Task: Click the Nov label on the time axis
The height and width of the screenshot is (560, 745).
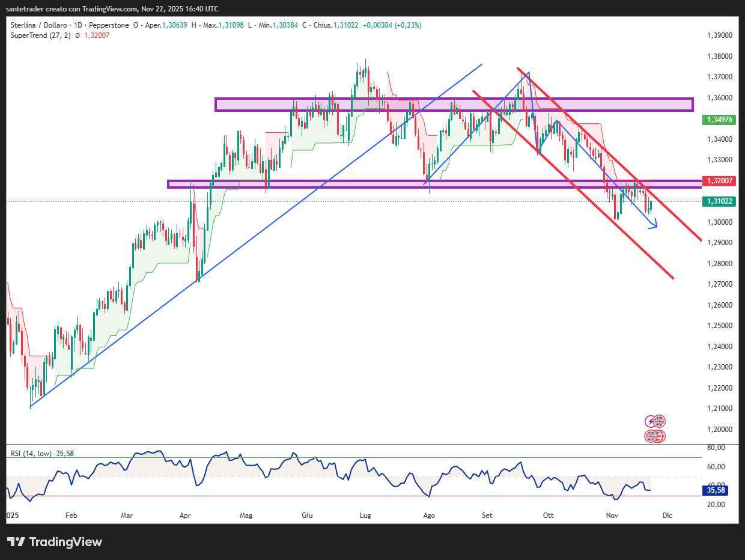Action: point(612,516)
